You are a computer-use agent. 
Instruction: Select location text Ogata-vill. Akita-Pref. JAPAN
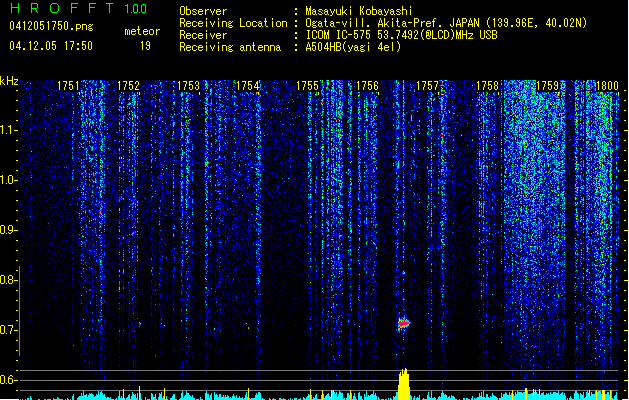tap(392, 23)
